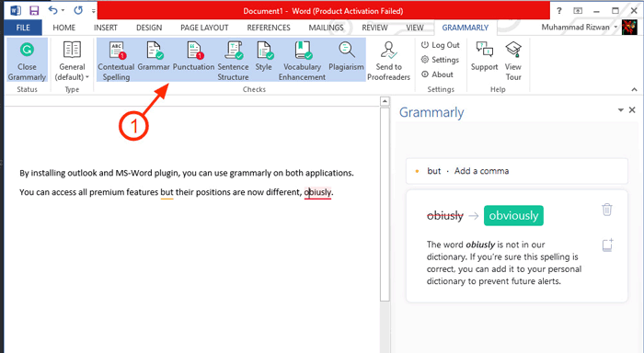Viewport: 644px width, 353px height.
Task: Switch to the MAILINGS tab
Action: pos(326,28)
